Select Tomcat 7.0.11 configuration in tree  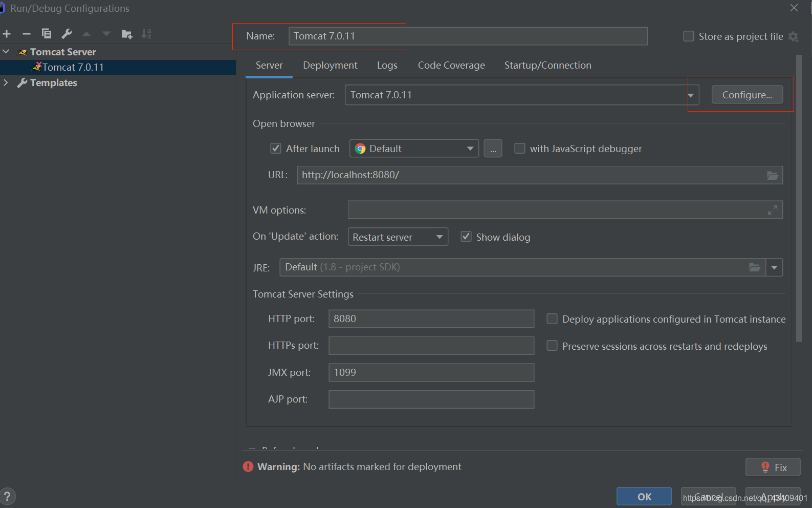pos(118,67)
